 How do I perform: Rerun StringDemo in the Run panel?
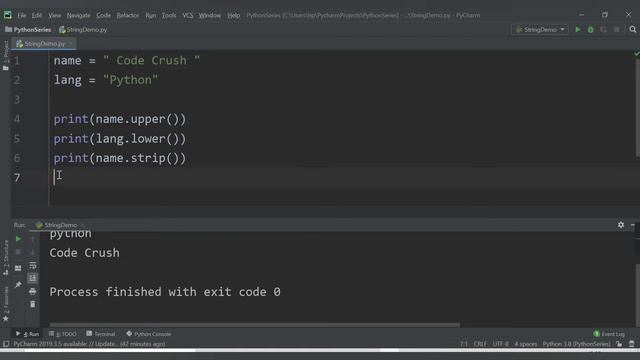point(18,239)
